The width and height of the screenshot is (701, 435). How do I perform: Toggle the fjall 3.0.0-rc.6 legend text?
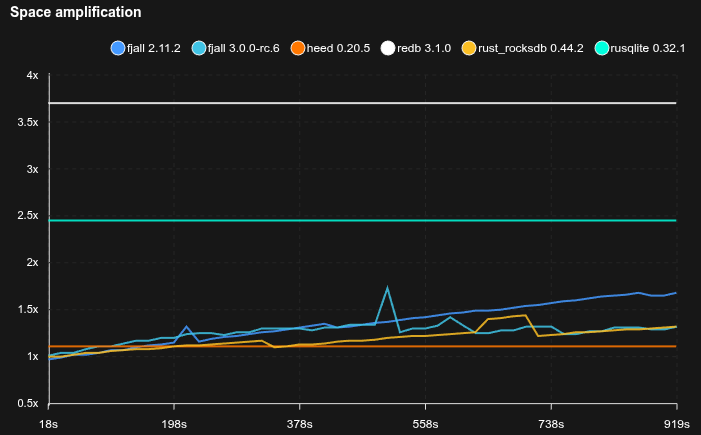[245, 48]
